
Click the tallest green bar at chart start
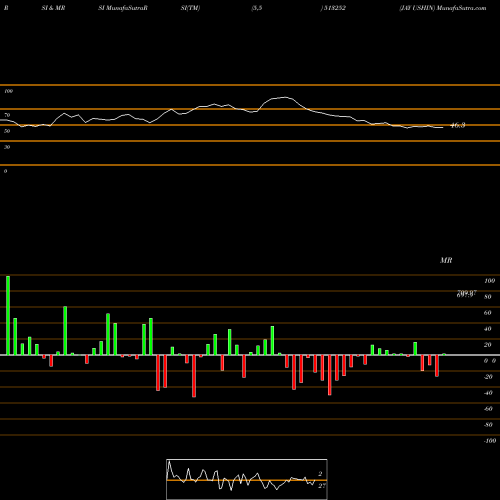click(8, 315)
